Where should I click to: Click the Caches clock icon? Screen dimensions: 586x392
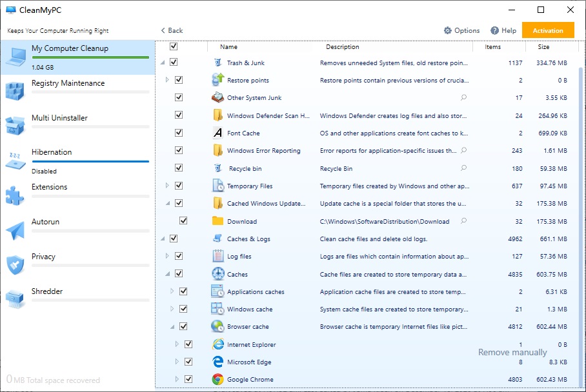point(217,273)
